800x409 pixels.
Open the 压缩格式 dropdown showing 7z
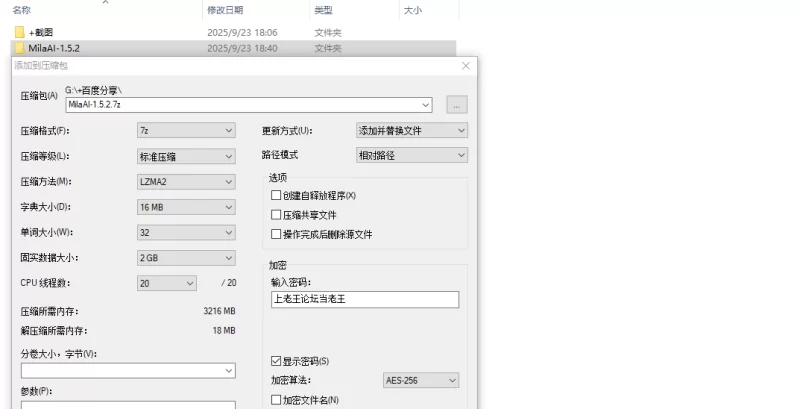click(x=186, y=131)
